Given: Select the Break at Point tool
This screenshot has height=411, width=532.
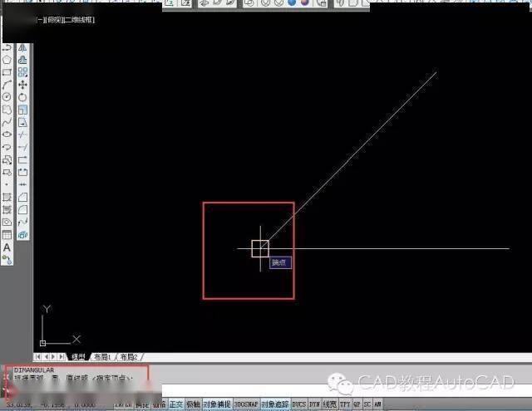Looking at the screenshot, I should coord(22,159).
